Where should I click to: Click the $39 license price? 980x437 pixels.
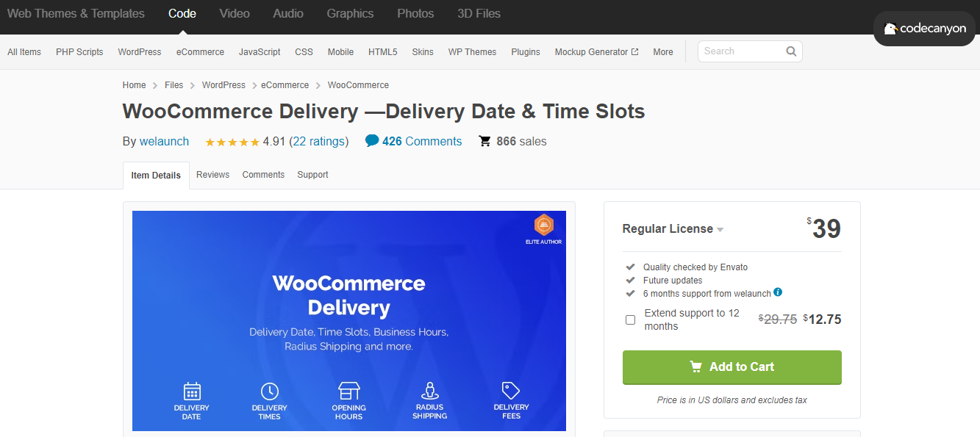[824, 228]
